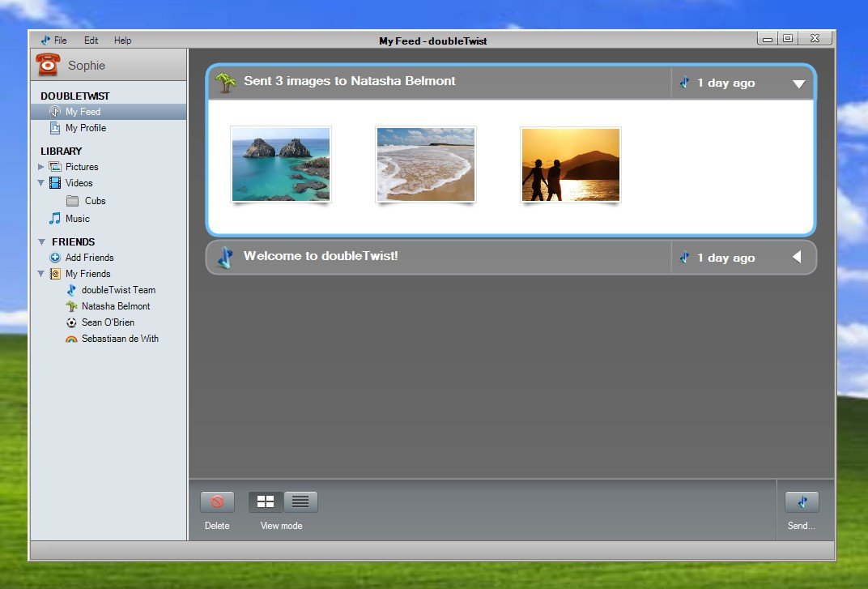Maximize the doubleTwist window
This screenshot has height=589, width=868.
(x=787, y=38)
